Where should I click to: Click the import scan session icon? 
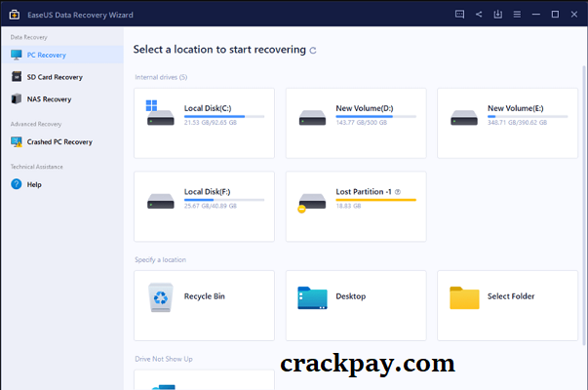tap(497, 15)
